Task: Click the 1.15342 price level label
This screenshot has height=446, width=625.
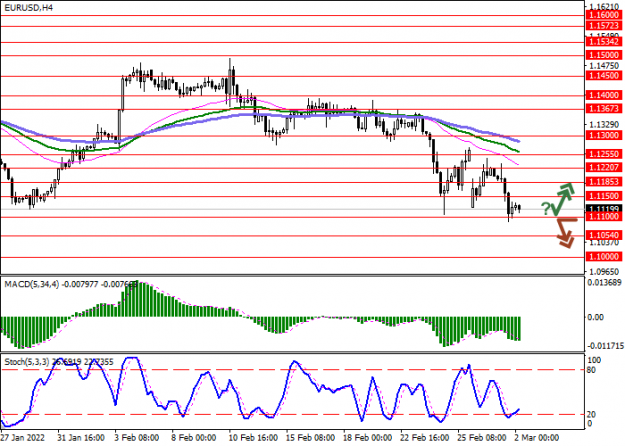Action: [604, 41]
